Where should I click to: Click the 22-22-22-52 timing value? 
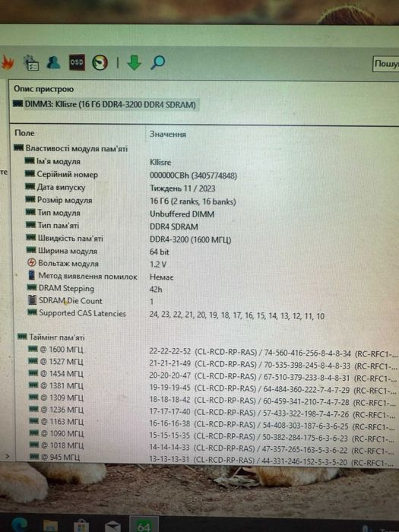point(170,351)
